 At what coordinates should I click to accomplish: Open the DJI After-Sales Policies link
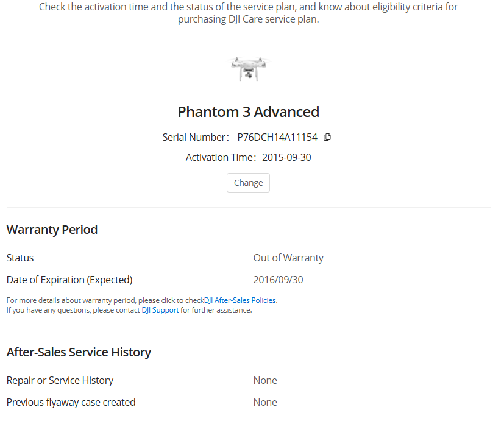[240, 300]
